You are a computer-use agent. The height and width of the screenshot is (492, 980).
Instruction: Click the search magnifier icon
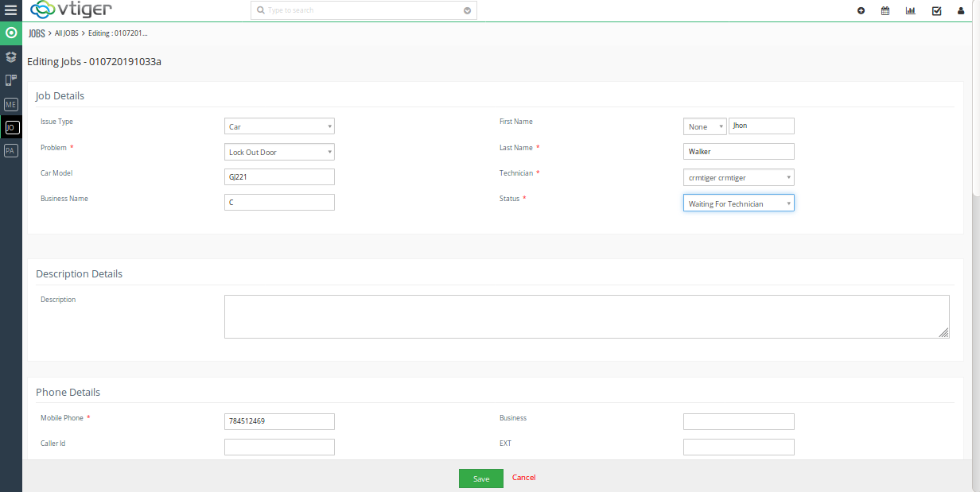point(261,10)
